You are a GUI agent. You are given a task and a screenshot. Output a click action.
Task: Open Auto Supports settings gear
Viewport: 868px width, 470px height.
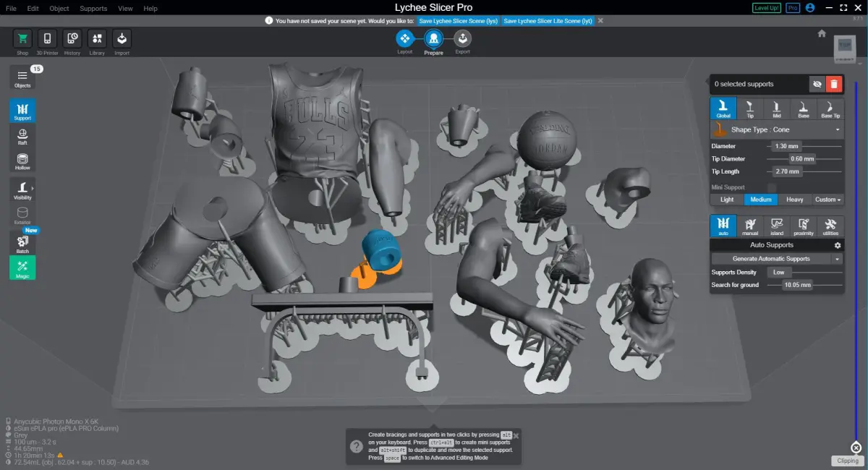[x=838, y=246]
